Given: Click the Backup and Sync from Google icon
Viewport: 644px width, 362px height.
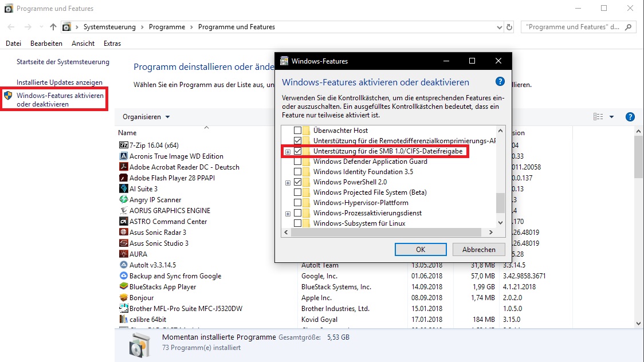Looking at the screenshot, I should 123,276.
